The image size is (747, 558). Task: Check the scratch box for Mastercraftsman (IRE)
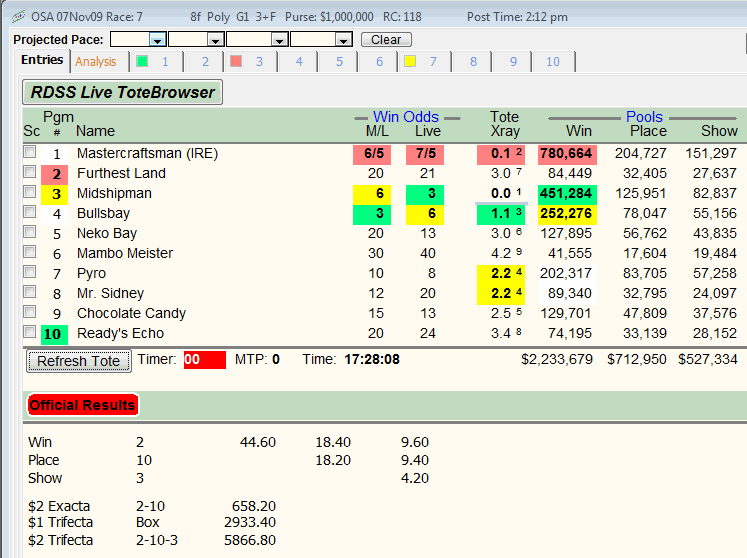tap(30, 152)
